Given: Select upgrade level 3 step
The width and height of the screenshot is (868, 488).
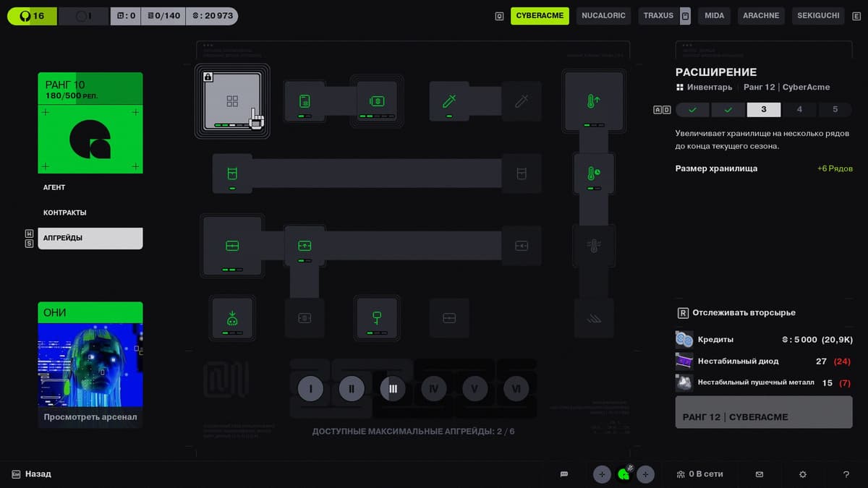Looking at the screenshot, I should tap(764, 110).
